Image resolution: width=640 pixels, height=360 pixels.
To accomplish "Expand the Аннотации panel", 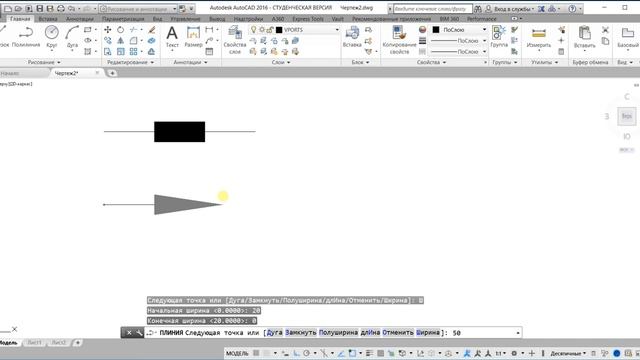I will pyautogui.click(x=191, y=62).
